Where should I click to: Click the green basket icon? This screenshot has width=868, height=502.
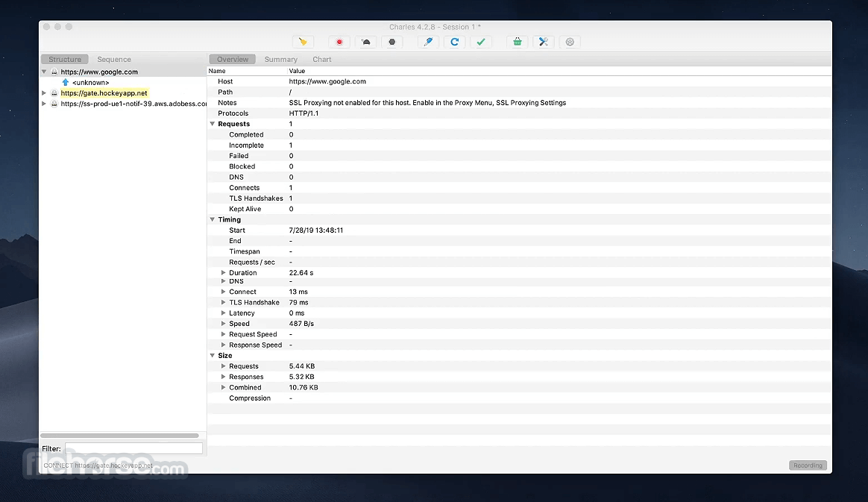pyautogui.click(x=517, y=42)
